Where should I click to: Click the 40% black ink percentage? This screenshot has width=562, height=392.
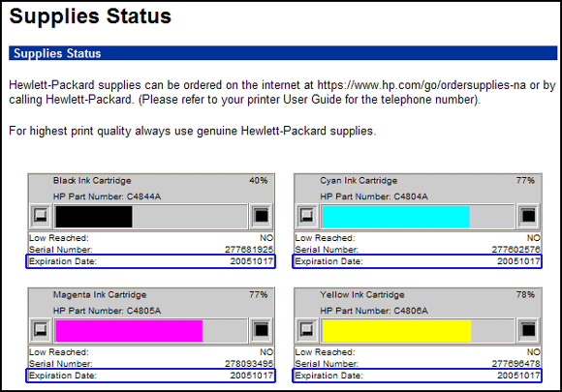click(259, 180)
